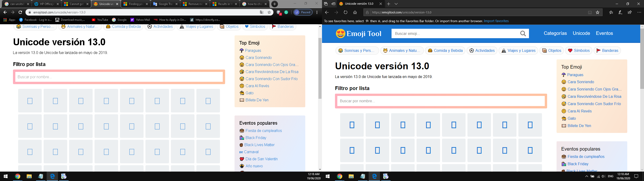Image resolution: width=644 pixels, height=181 pixels.
Task: Go back in Chrome's navigation
Action: click(5, 12)
